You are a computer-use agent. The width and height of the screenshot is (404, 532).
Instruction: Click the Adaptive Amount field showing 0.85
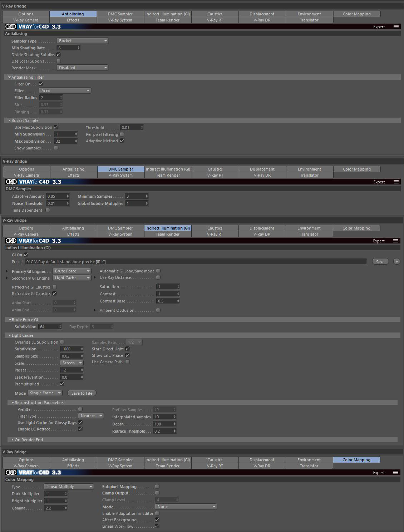click(56, 196)
